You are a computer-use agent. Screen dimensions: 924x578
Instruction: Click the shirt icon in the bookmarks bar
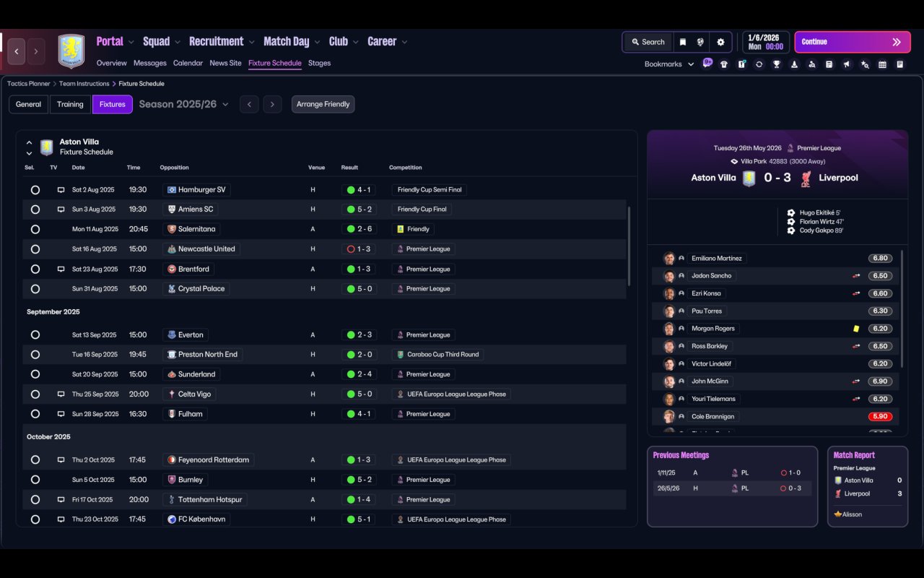724,64
